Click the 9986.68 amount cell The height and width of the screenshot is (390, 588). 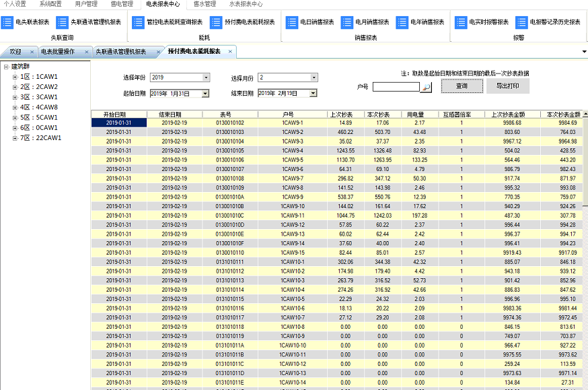coord(512,123)
